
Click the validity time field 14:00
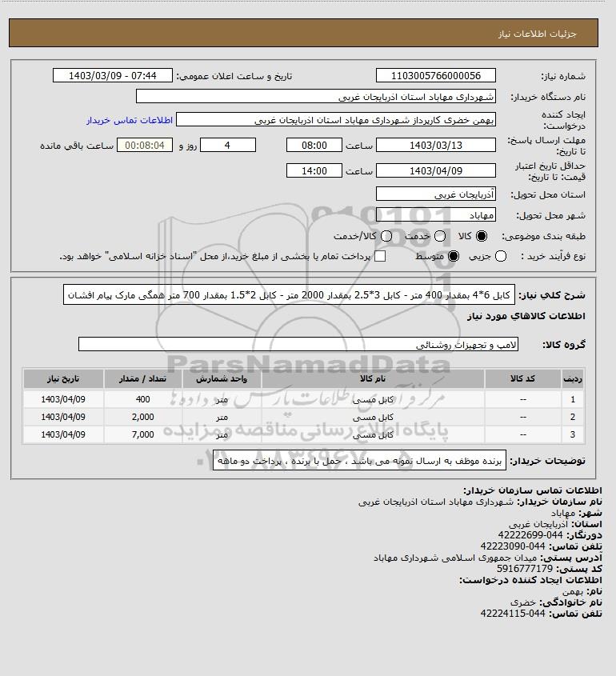pos(314,170)
